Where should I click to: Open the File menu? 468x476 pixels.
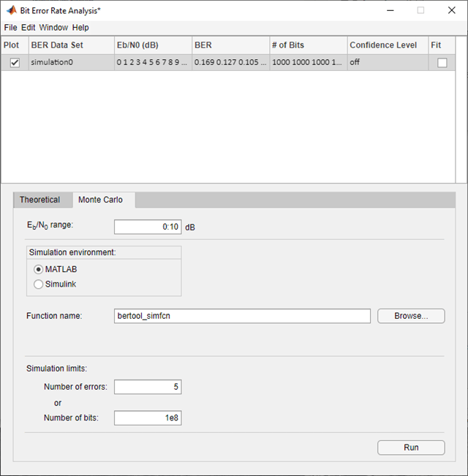(10, 28)
